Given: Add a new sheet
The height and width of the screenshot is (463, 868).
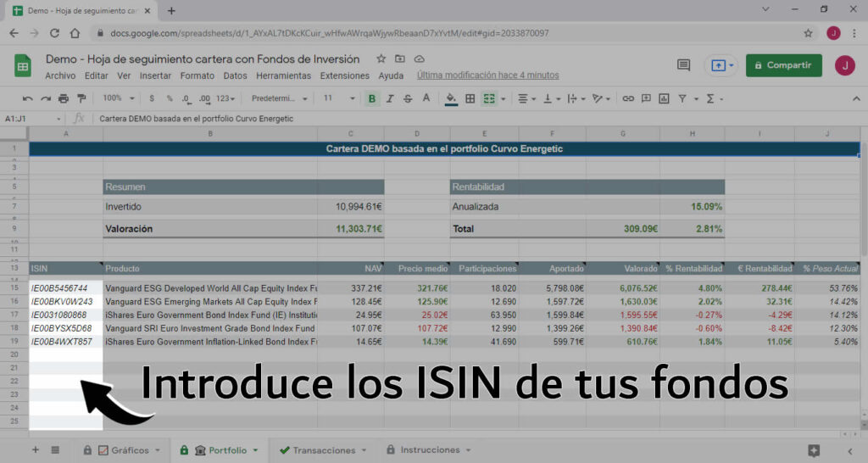Looking at the screenshot, I should [x=36, y=449].
